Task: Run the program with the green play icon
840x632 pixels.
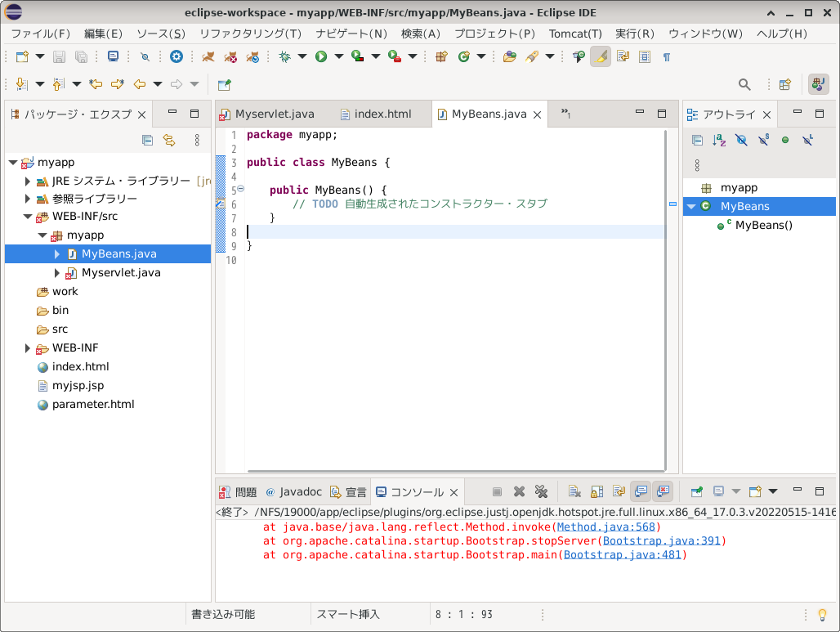Action: [321, 56]
